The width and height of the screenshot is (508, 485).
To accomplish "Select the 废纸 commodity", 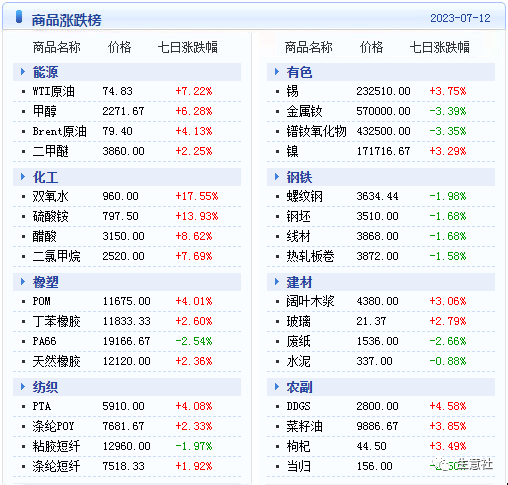I will (x=298, y=341).
